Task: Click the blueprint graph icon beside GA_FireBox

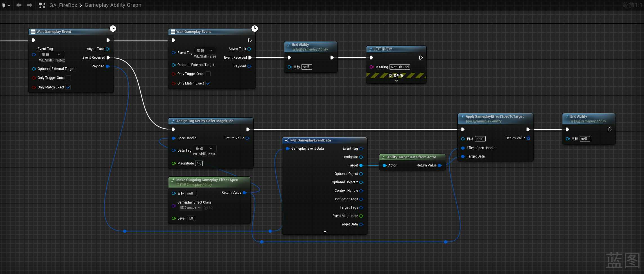Action: [x=42, y=5]
